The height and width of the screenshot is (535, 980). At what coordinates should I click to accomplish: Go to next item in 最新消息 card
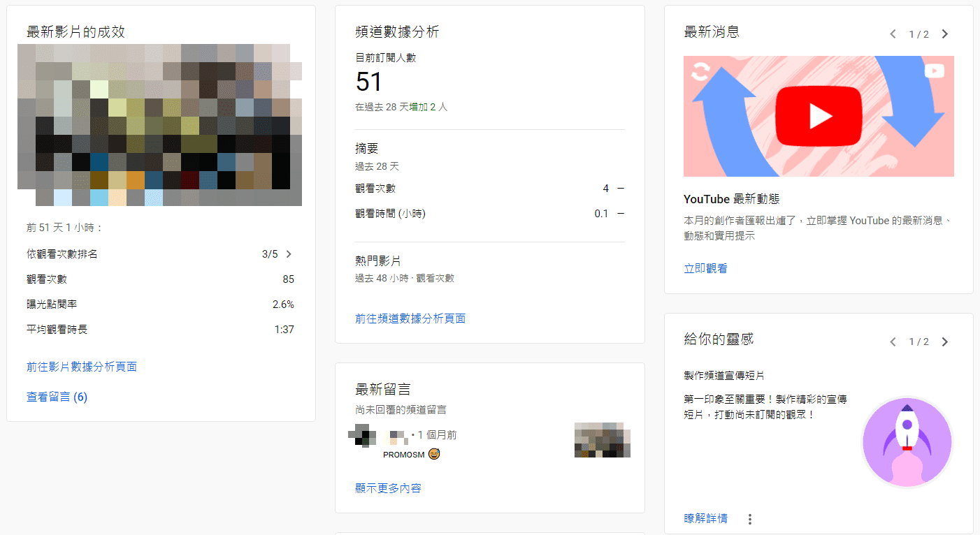(x=945, y=34)
